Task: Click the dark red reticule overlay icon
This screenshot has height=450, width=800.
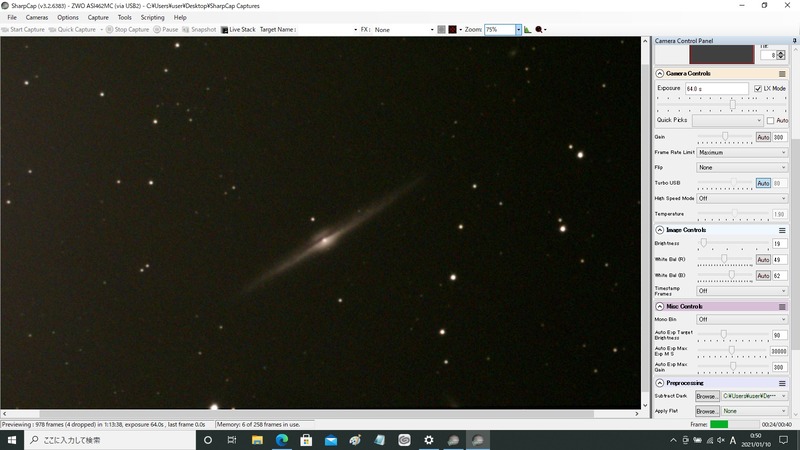Action: click(452, 30)
